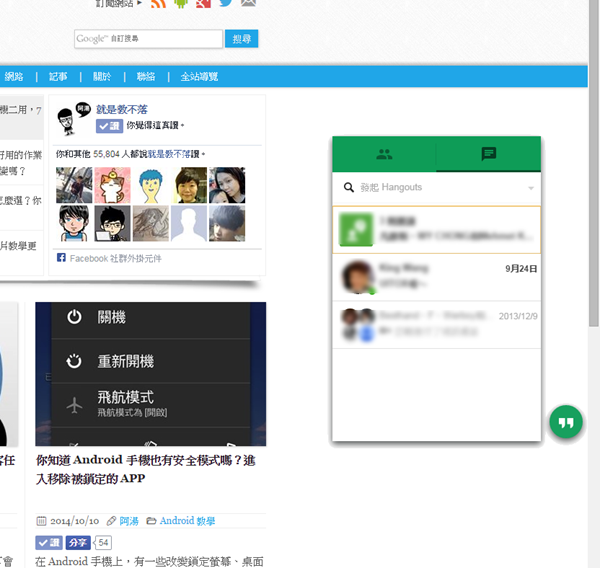Focus the 發起 Hangouts search field
This screenshot has height=568, width=600.
click(x=436, y=188)
